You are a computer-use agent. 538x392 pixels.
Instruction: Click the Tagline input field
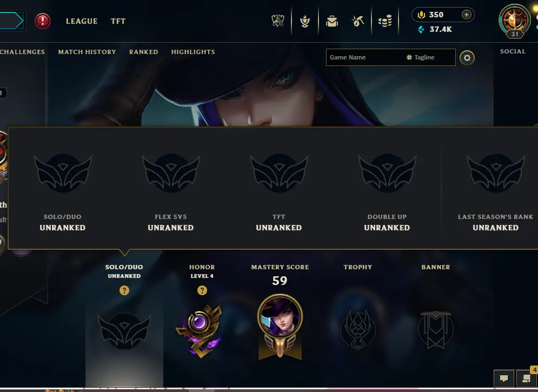[430, 57]
